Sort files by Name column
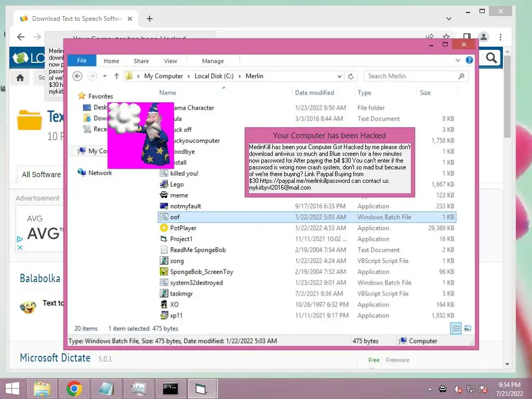Screen dimensions: 532x399 [168, 92]
